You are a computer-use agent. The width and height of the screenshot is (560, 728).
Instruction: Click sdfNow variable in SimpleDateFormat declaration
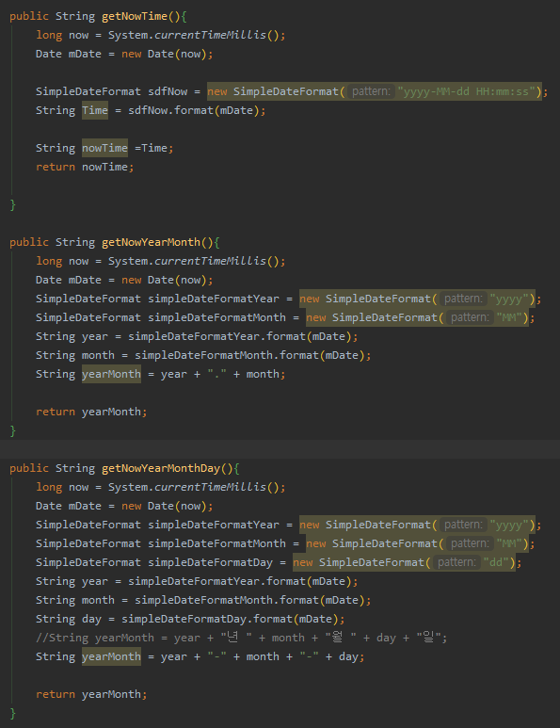click(168, 91)
